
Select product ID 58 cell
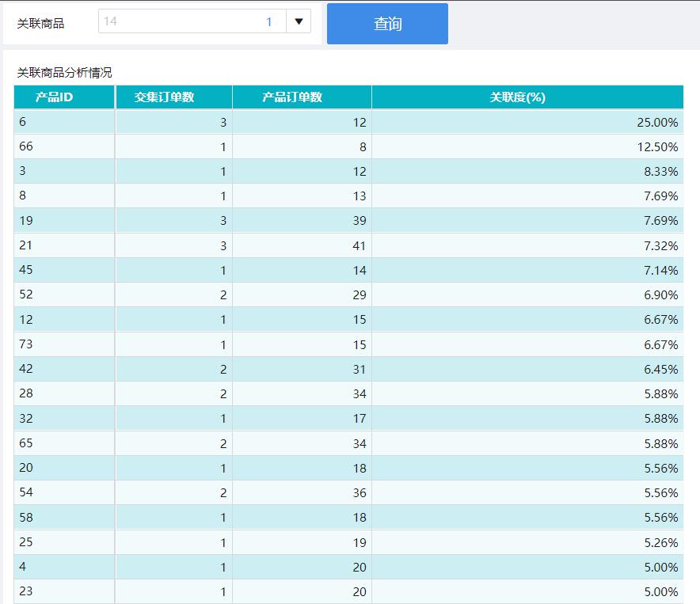[x=64, y=517]
